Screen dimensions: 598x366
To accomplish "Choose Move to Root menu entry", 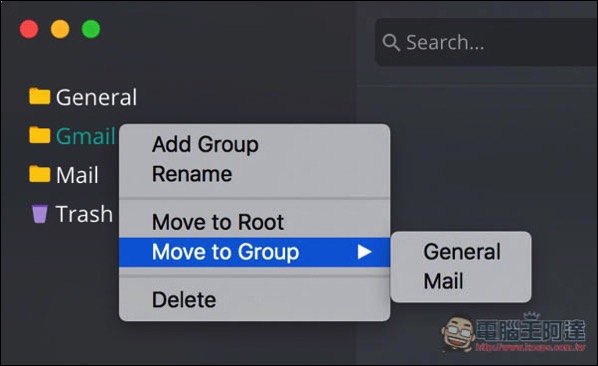I will [x=254, y=222].
